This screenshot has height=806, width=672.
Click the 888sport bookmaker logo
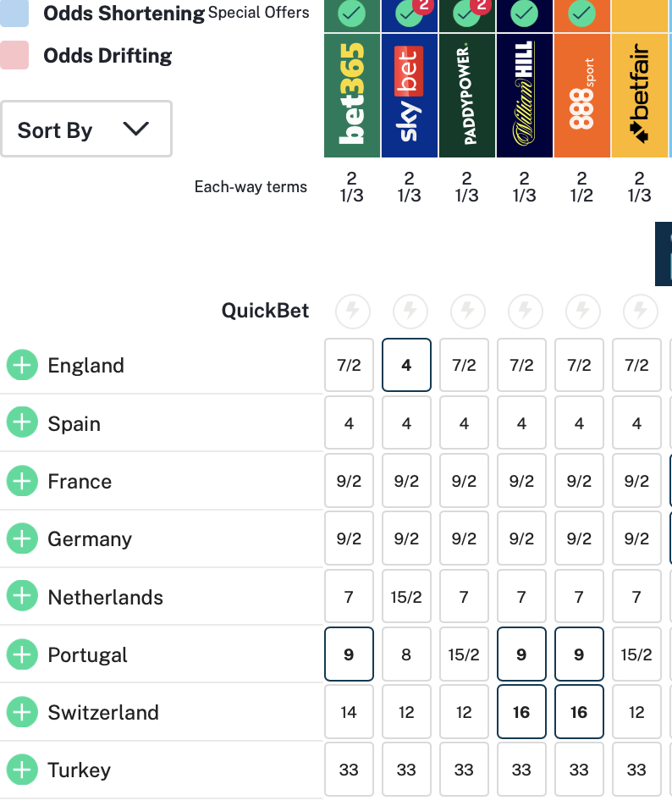pos(582,95)
